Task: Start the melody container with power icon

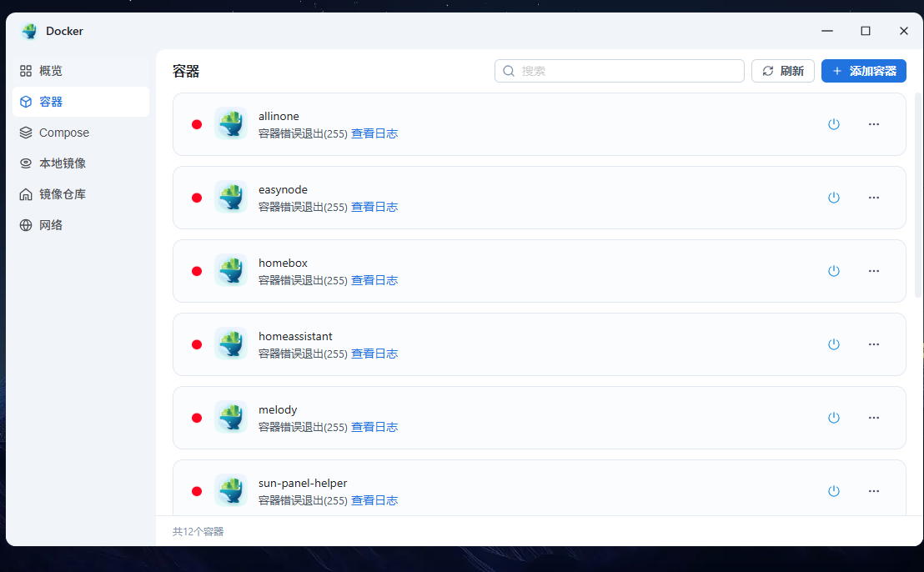Action: [833, 418]
